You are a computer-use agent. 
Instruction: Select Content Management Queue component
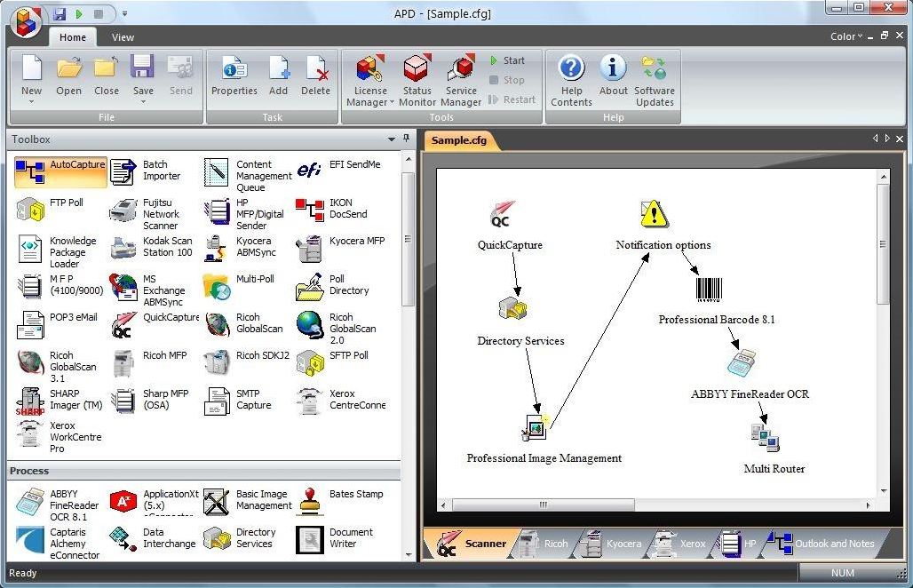pos(248,175)
